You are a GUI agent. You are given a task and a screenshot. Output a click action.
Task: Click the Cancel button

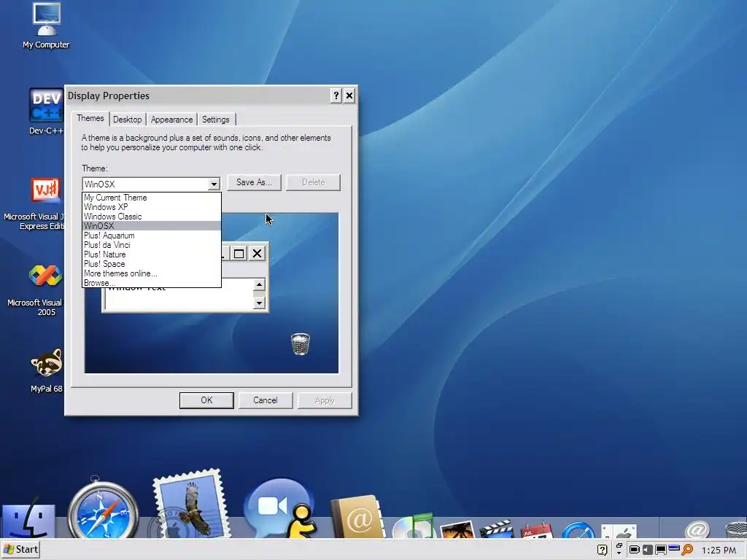click(266, 400)
